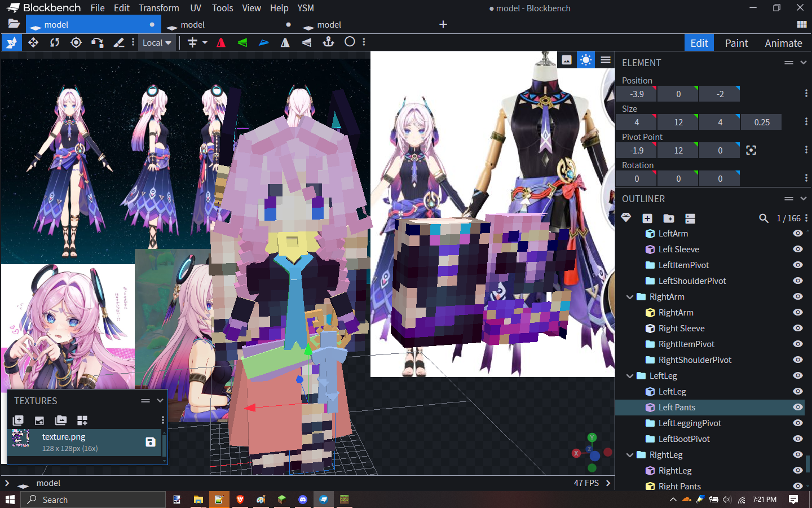Click the split view grid icon at top right
This screenshot has width=812, height=508.
(x=802, y=24)
